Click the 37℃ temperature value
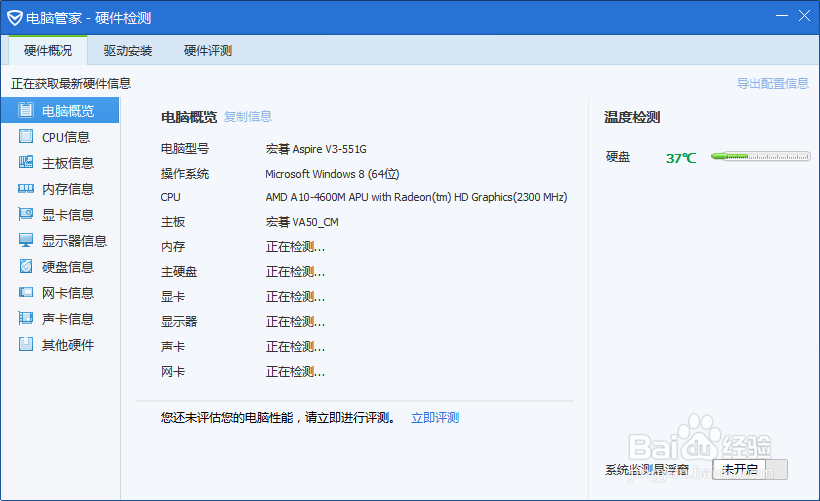The height and width of the screenshot is (501, 820). click(x=681, y=158)
